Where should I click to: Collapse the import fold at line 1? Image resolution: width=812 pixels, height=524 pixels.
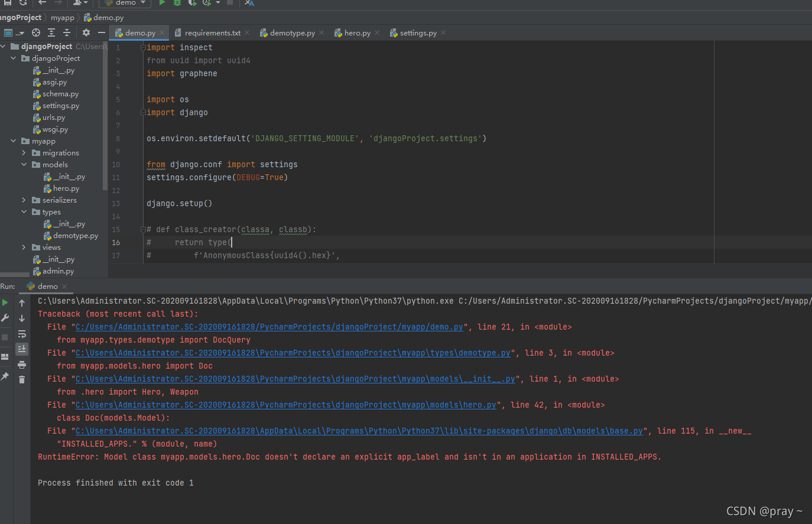(x=142, y=47)
